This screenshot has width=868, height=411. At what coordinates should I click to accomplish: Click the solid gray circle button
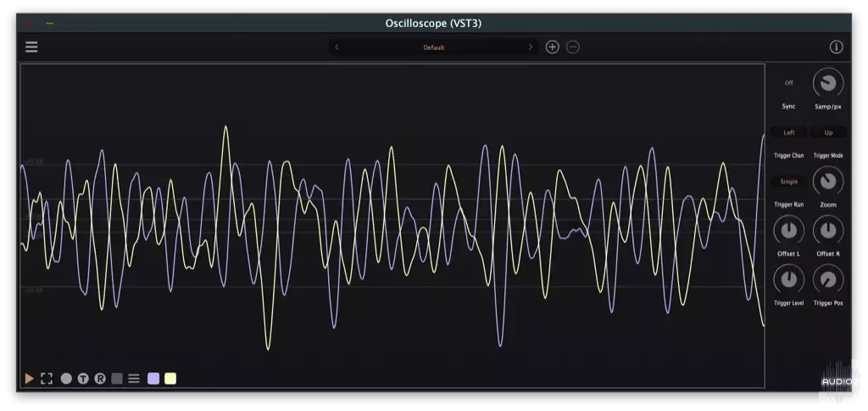[x=66, y=378]
